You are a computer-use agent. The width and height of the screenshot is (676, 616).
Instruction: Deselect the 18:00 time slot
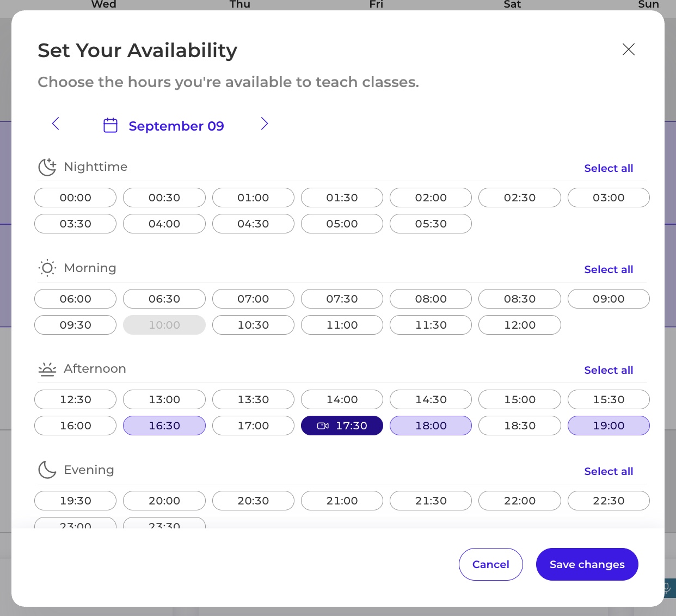coord(431,426)
